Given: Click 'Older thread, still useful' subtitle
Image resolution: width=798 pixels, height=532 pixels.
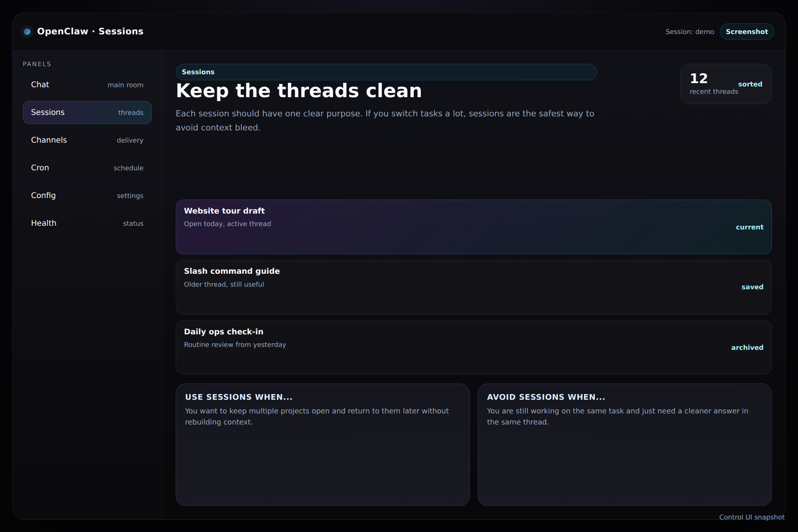Looking at the screenshot, I should tap(224, 284).
